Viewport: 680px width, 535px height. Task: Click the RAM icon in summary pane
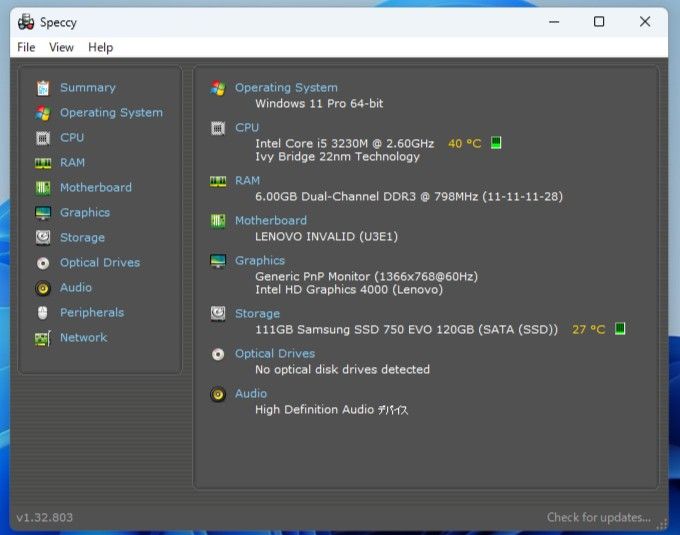tap(218, 181)
